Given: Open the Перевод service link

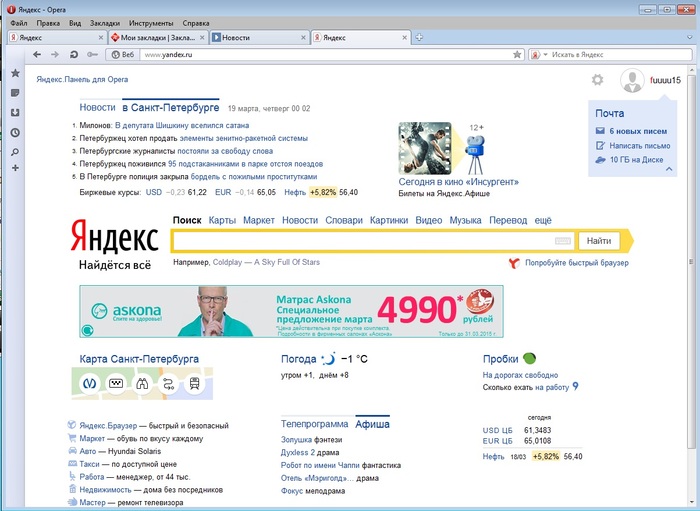Looking at the screenshot, I should (508, 220).
